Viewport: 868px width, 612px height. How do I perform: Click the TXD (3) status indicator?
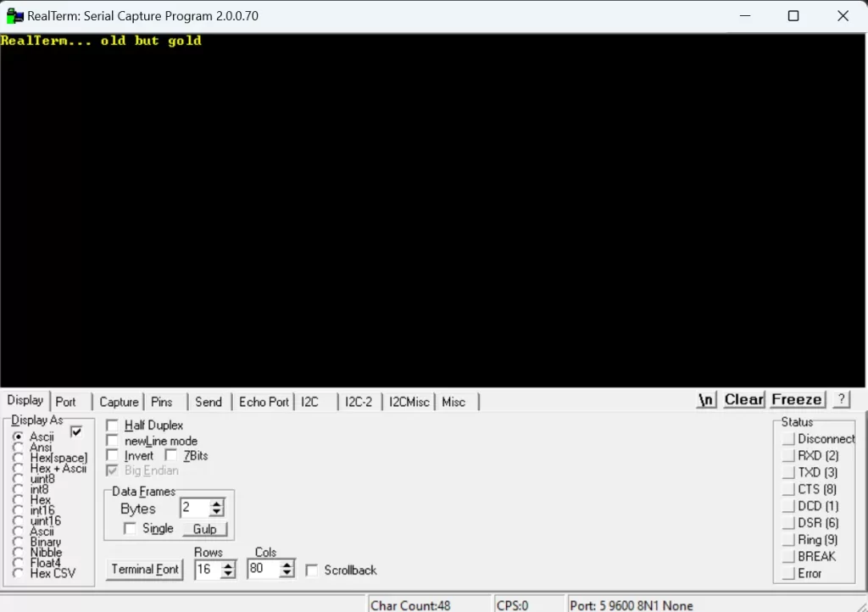click(x=788, y=472)
